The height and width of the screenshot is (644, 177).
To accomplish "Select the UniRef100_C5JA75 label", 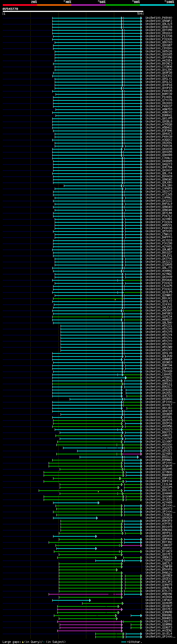I will (x=159, y=286).
